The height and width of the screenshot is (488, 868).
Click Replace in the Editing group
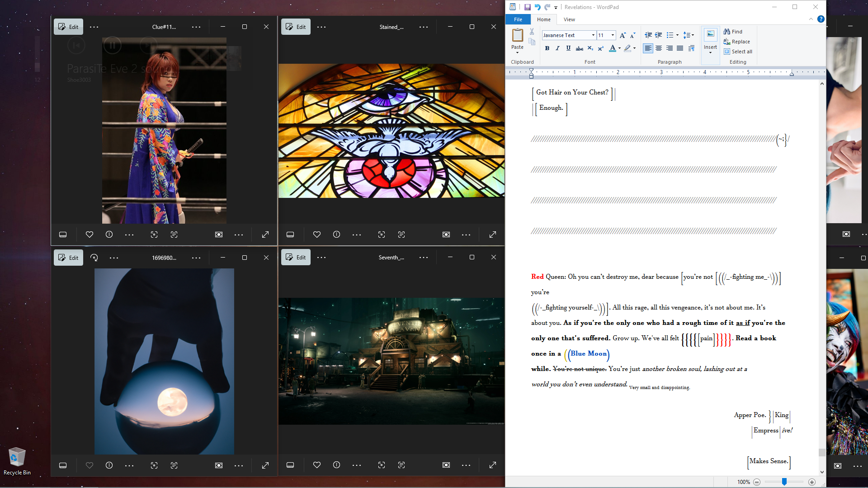pyautogui.click(x=736, y=42)
